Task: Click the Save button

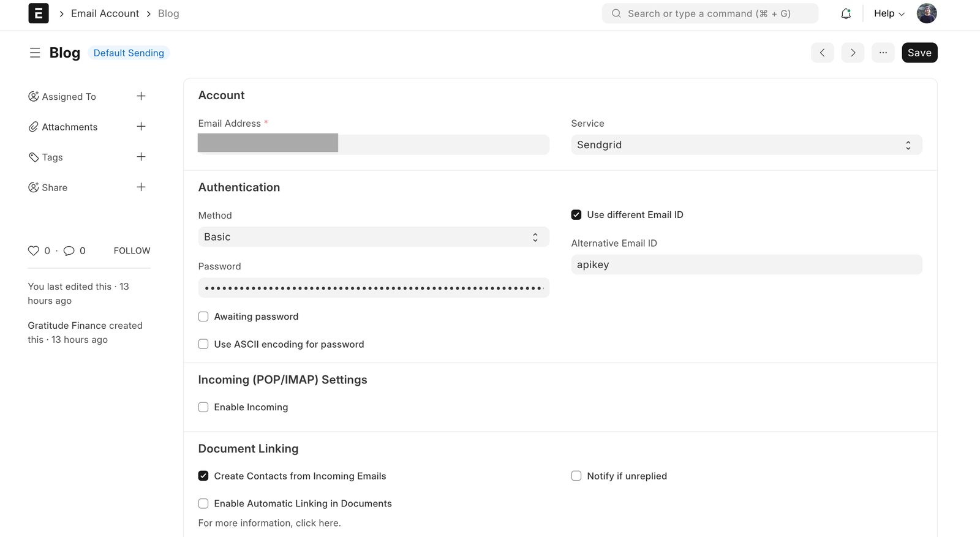Action: point(919,53)
